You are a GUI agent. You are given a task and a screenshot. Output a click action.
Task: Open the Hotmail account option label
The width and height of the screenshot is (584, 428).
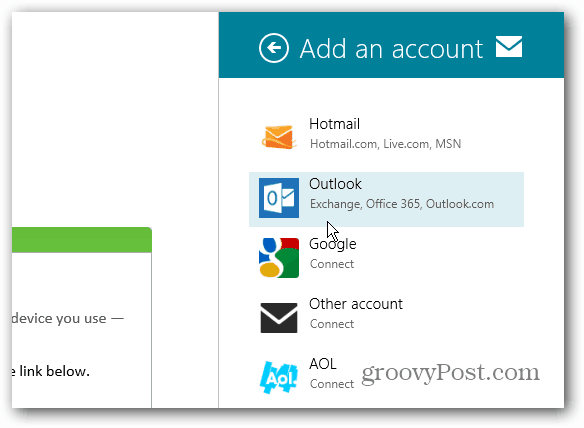(334, 124)
